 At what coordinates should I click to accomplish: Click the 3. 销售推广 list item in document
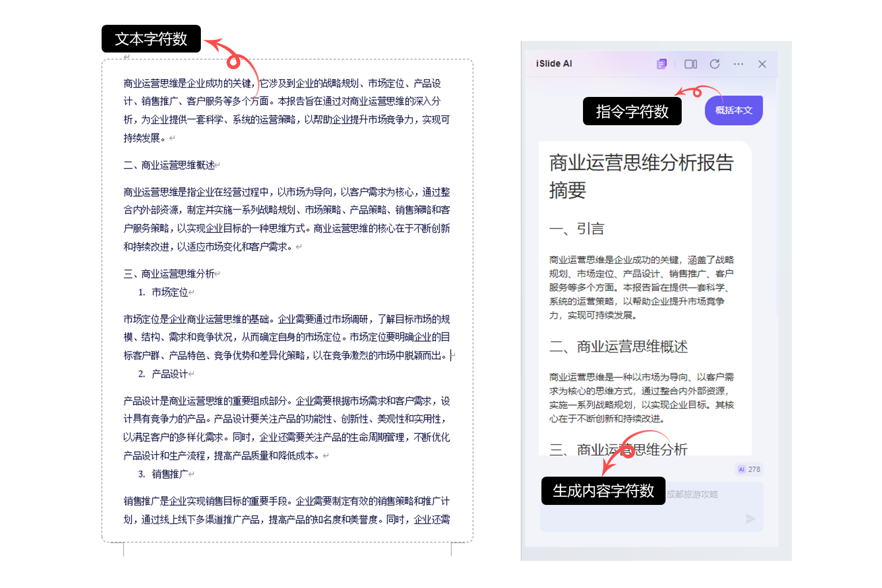point(165,474)
